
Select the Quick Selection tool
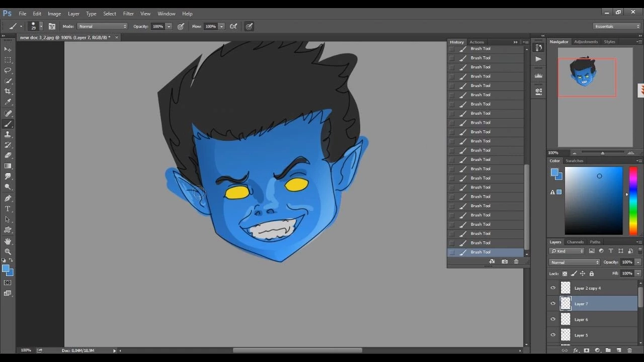point(8,81)
